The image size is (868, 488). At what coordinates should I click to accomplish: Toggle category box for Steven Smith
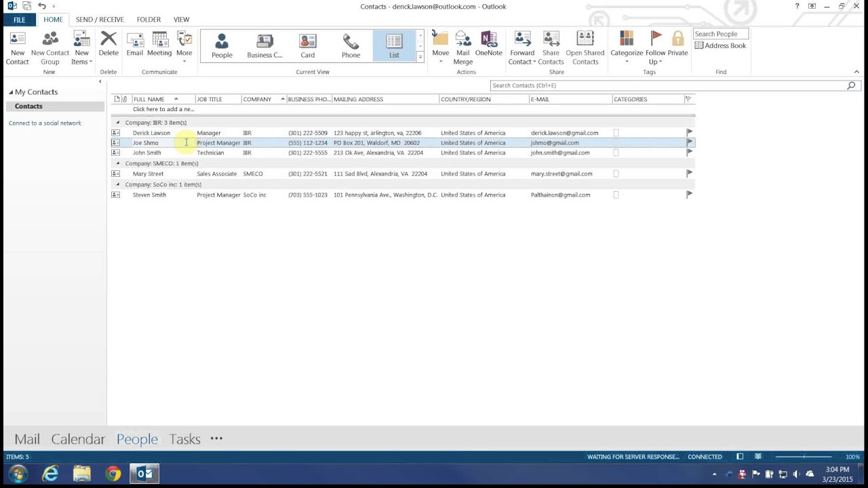coord(616,195)
